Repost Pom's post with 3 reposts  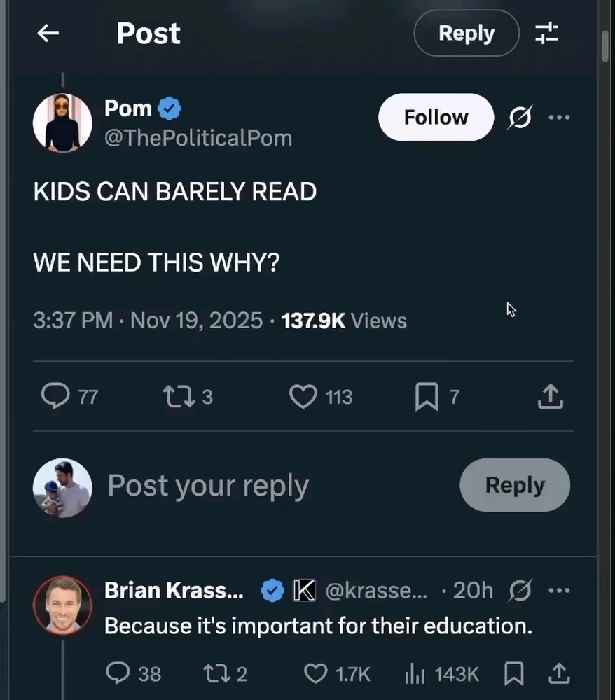pyautogui.click(x=175, y=397)
